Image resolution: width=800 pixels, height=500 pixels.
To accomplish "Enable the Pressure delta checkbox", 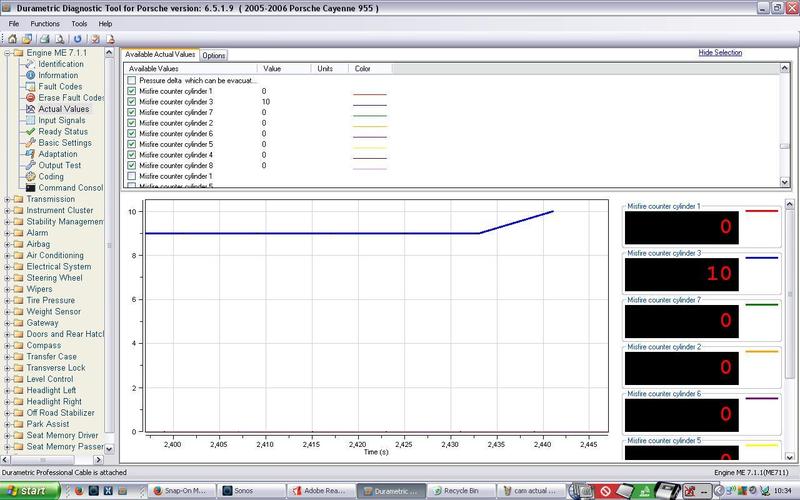I will pyautogui.click(x=132, y=80).
